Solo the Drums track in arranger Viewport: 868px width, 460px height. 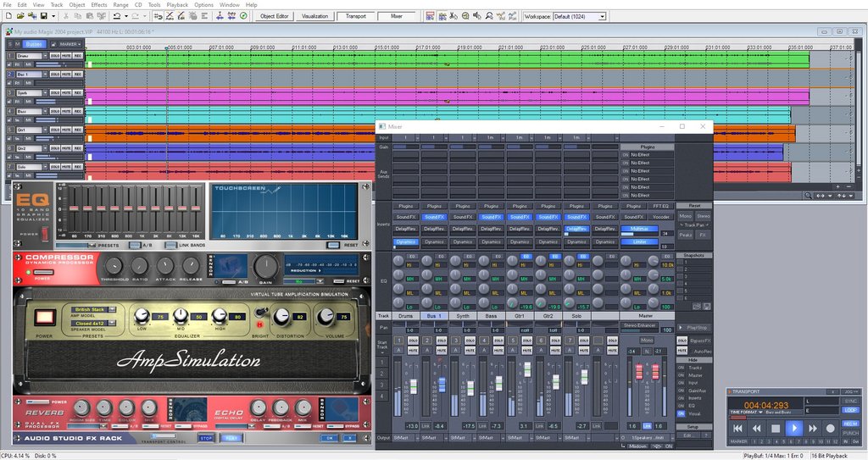pyautogui.click(x=55, y=56)
